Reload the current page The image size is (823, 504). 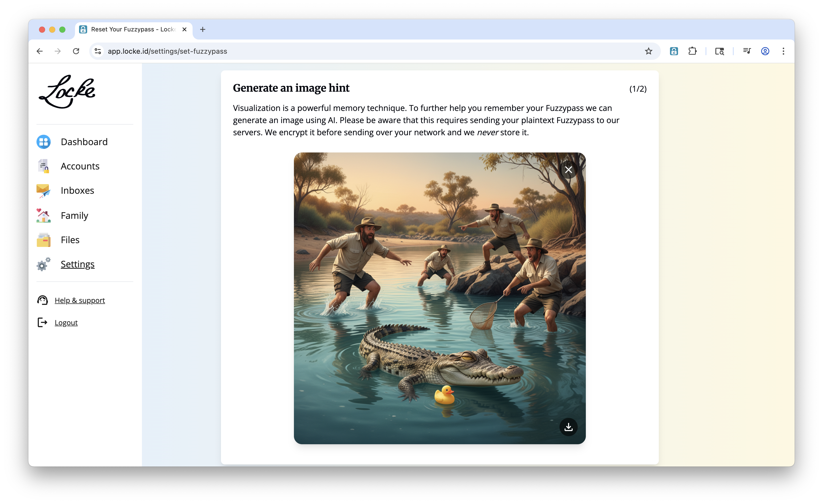click(x=76, y=51)
